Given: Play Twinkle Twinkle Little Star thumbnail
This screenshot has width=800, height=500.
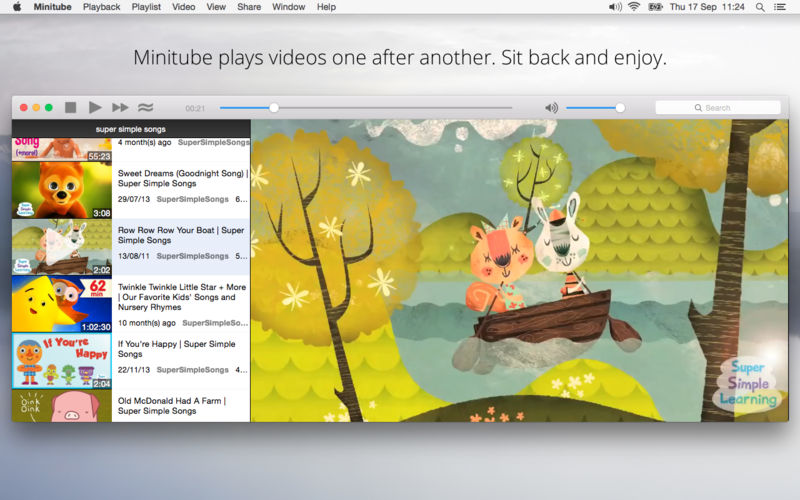Looking at the screenshot, I should coord(62,303).
